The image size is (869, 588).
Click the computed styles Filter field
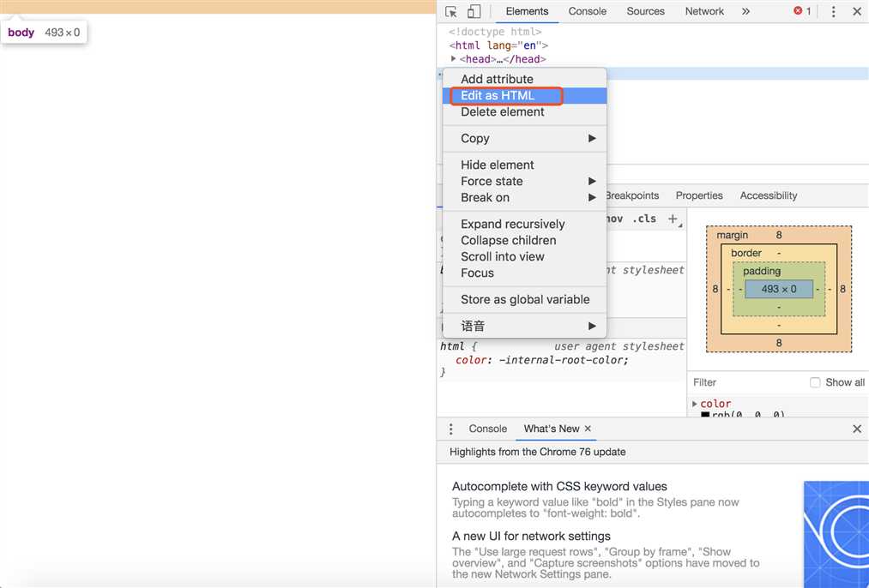746,382
